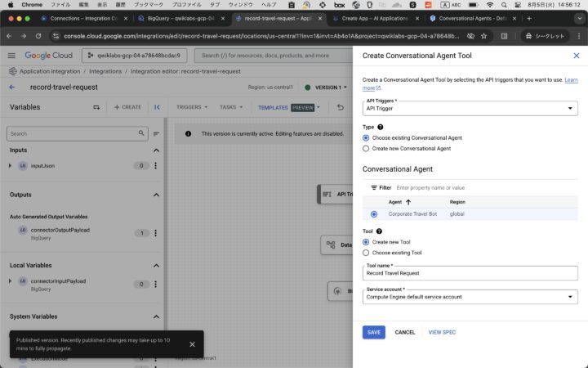Open more options for connectorInputPayload variable
Viewport: 588px width, 368px height.
point(156,285)
